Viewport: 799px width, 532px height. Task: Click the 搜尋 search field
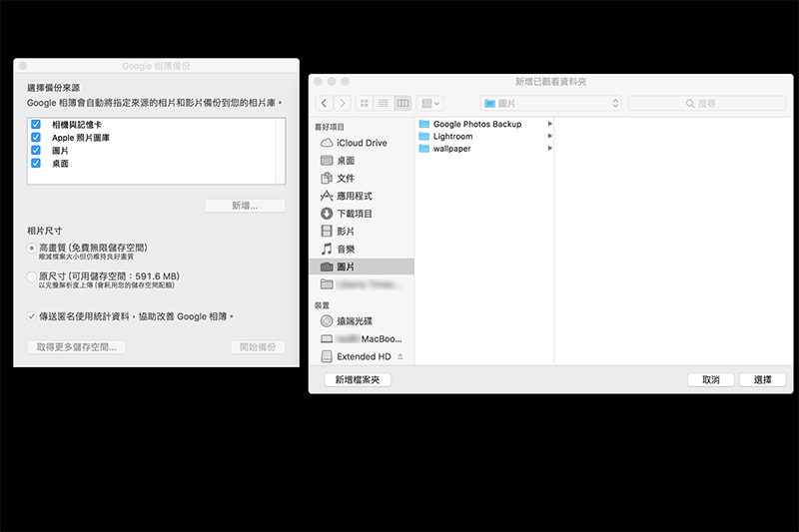[x=707, y=104]
